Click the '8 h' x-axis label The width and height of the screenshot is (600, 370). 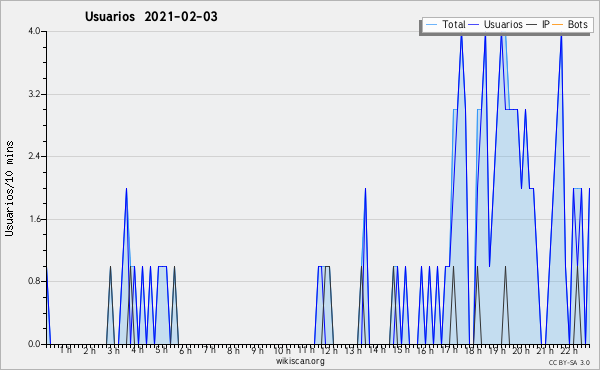233,350
